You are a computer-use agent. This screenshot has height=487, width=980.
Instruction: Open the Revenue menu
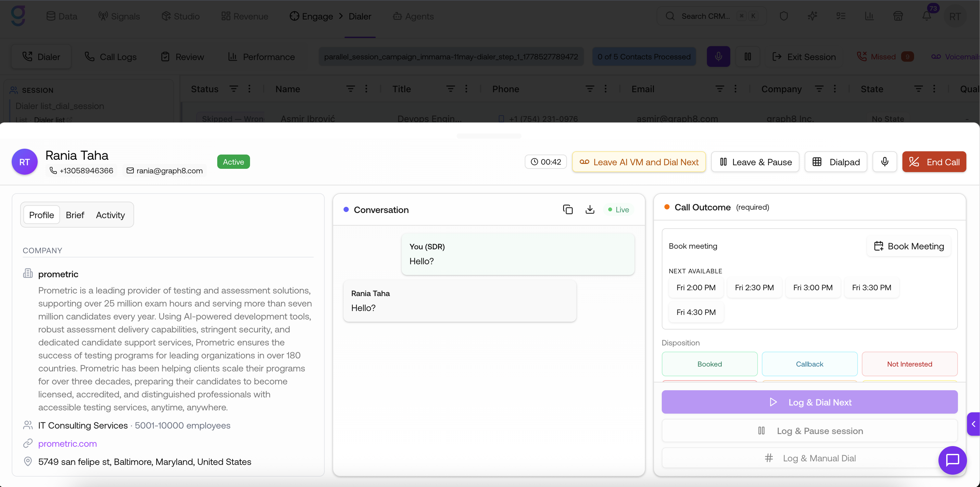[245, 16]
